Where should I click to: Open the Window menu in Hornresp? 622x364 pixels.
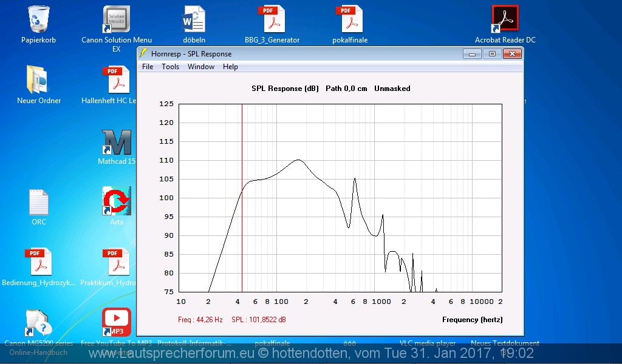[x=200, y=67]
